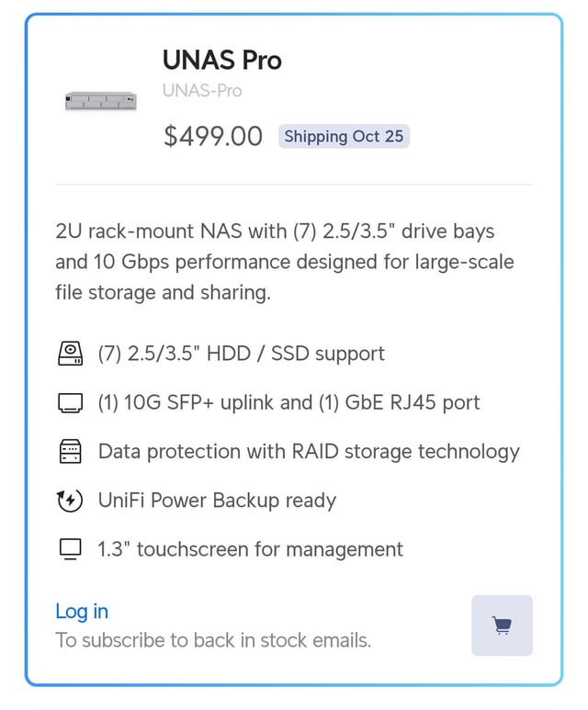This screenshot has height=710, width=588.
Task: Click the subscribe to back in stock emails text
Action: [x=213, y=640]
